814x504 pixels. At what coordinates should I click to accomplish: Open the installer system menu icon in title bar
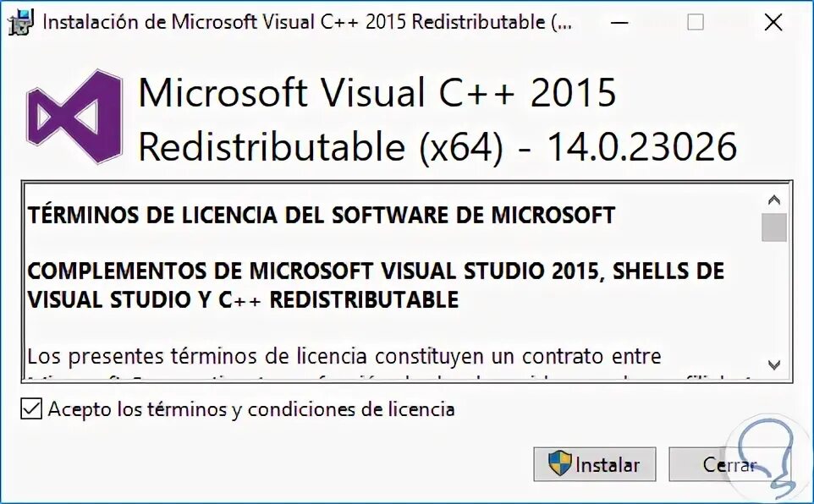pos(21,23)
